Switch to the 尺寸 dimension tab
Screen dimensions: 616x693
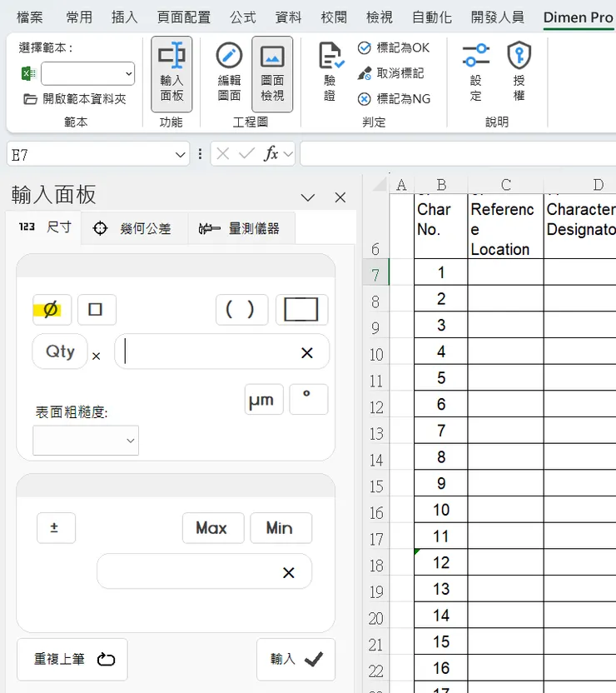coord(44,227)
